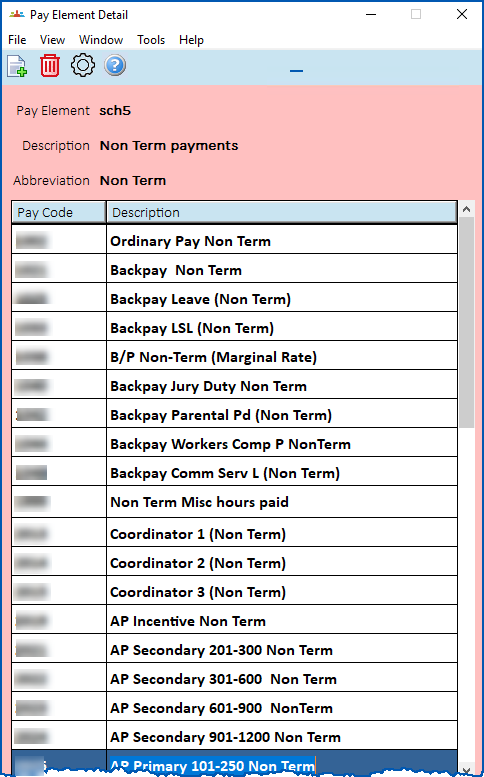Open the Help menu
This screenshot has height=777, width=484.
click(x=191, y=40)
